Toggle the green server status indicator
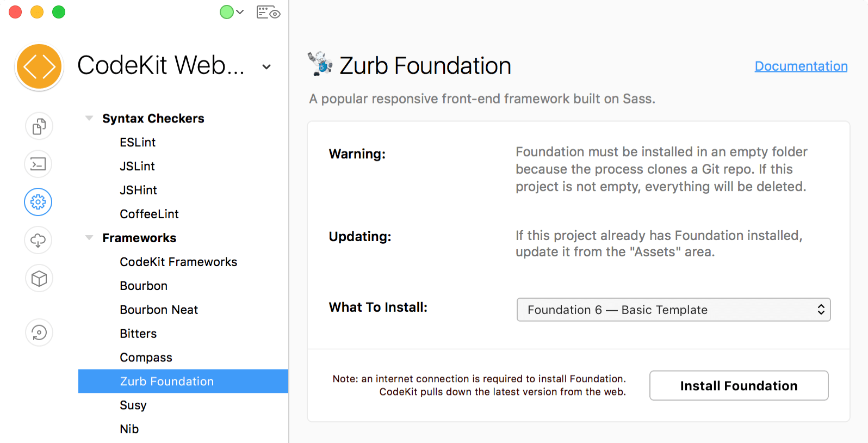Screen dimensions: 868x443 click(227, 11)
